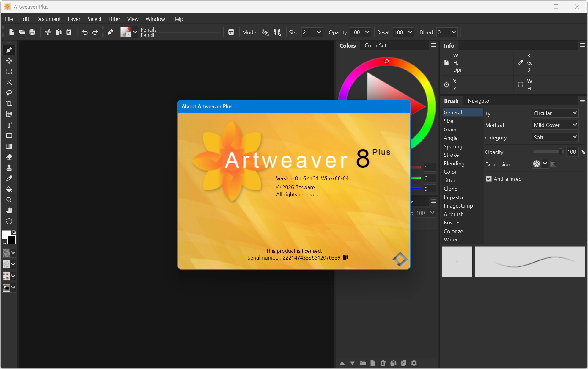
Task: Select the Eraser tool
Action: click(9, 157)
